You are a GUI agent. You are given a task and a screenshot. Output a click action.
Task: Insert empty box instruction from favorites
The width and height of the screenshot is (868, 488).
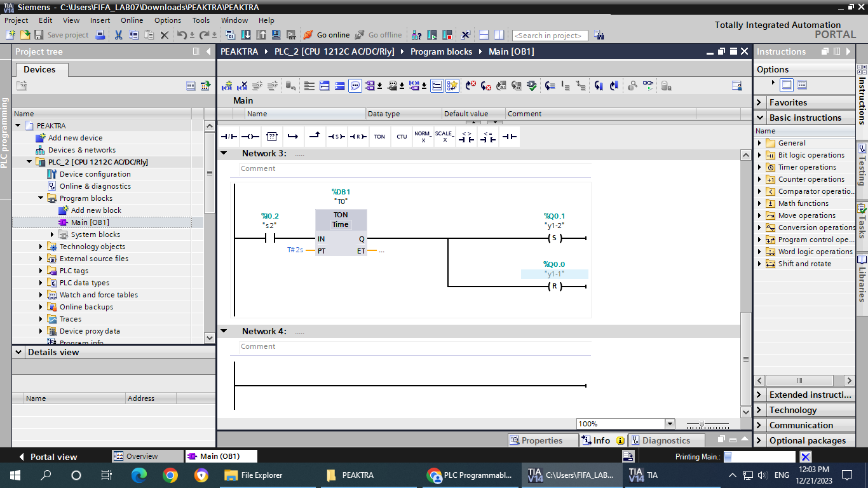(x=272, y=137)
